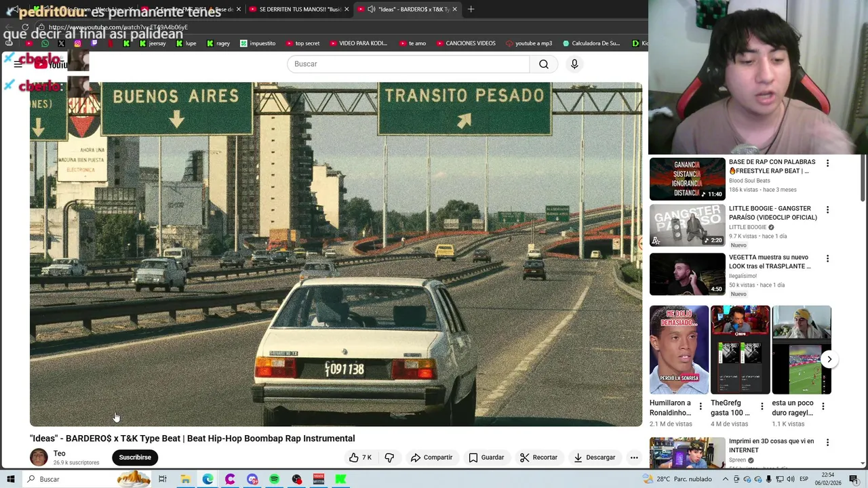Open the Compartir share dialog
The height and width of the screenshot is (488, 868).
pyautogui.click(x=431, y=457)
